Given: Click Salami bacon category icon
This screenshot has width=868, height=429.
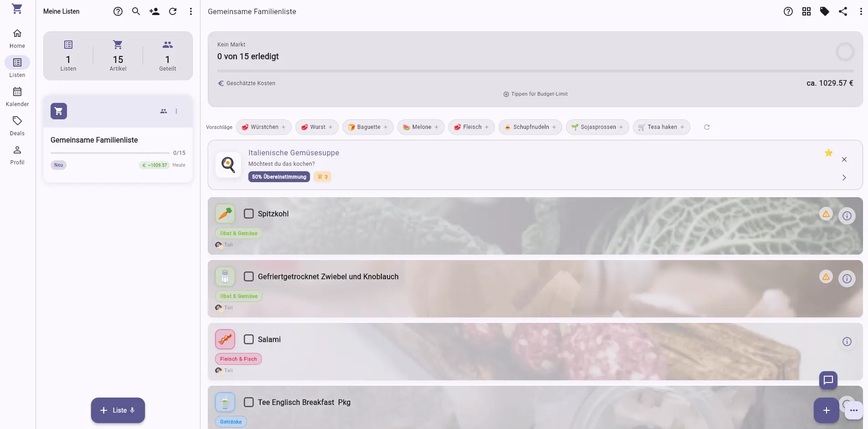Looking at the screenshot, I should tap(225, 339).
